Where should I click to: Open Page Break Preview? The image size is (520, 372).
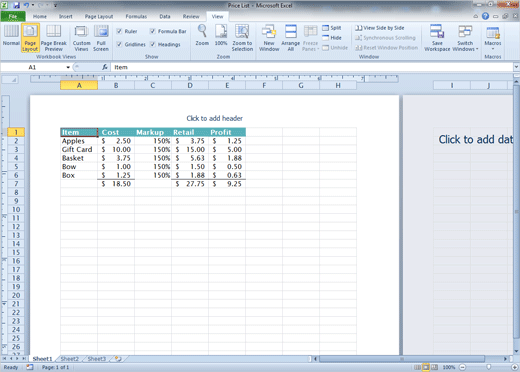[53, 38]
